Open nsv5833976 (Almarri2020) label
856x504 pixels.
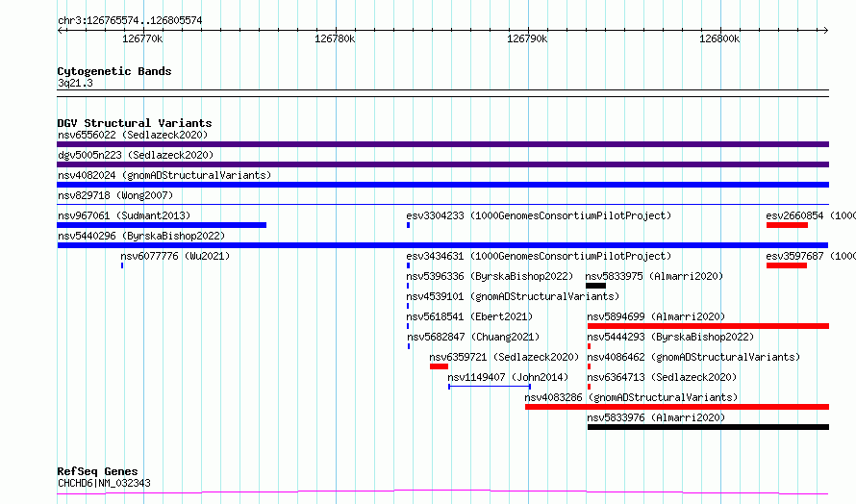coord(656,417)
